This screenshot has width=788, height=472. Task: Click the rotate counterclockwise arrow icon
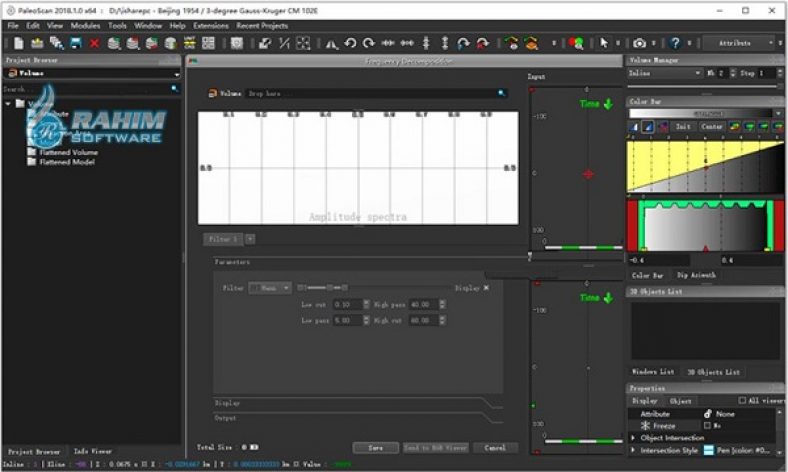click(x=350, y=44)
